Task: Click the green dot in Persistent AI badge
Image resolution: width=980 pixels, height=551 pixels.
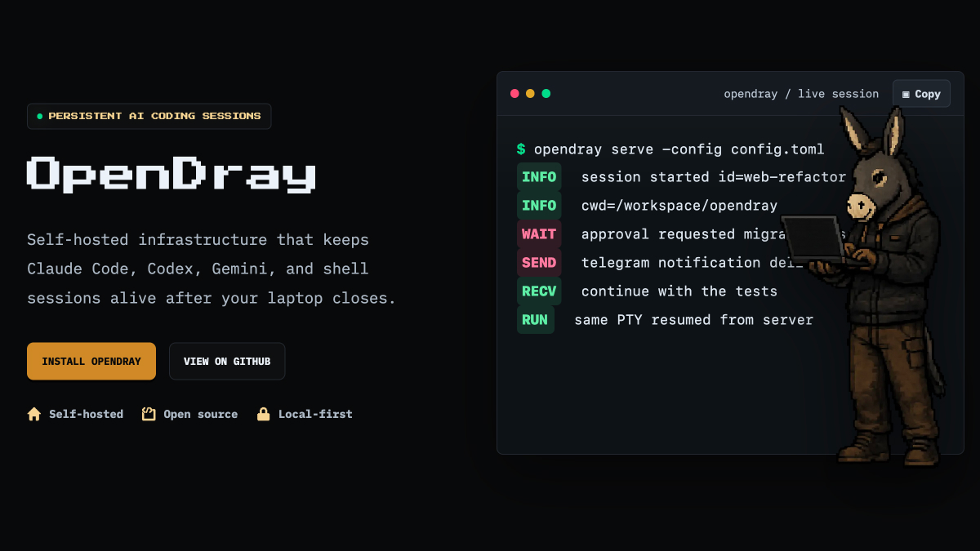Action: point(40,116)
